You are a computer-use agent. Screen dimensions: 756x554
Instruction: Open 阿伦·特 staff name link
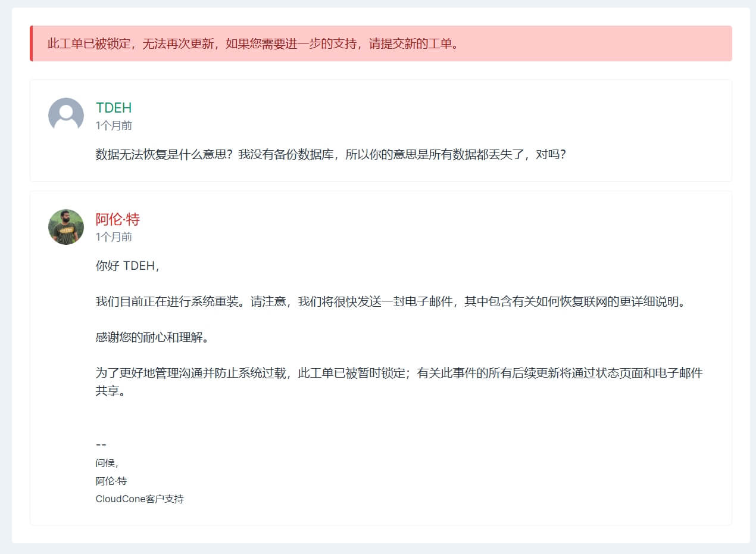pyautogui.click(x=117, y=219)
